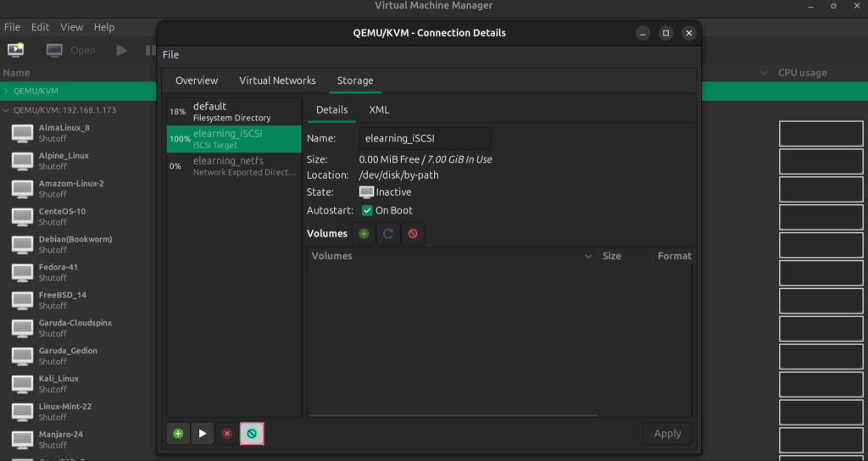Select AlmaLinux_8 VM icon
This screenshot has height=461, width=868.
pyautogui.click(x=23, y=133)
